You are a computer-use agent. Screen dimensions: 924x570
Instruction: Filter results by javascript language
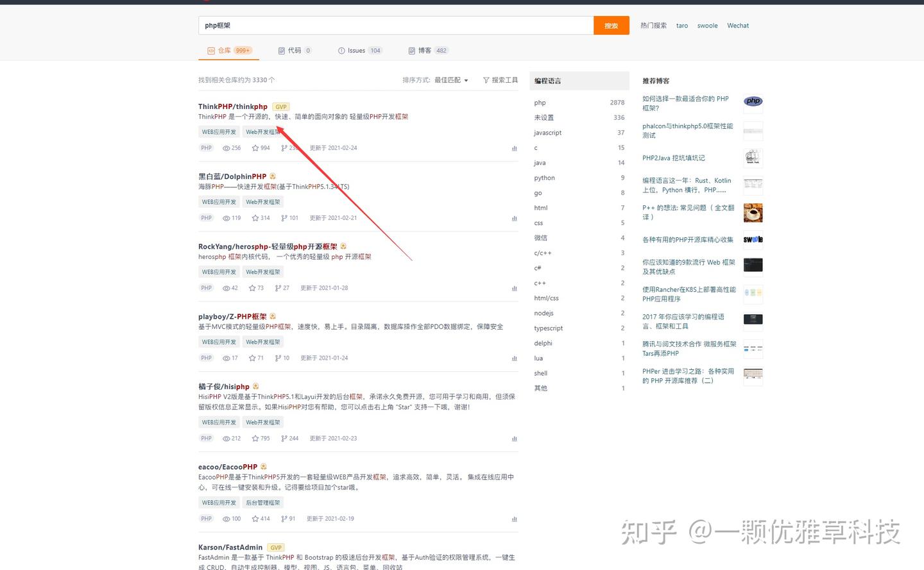pos(547,133)
